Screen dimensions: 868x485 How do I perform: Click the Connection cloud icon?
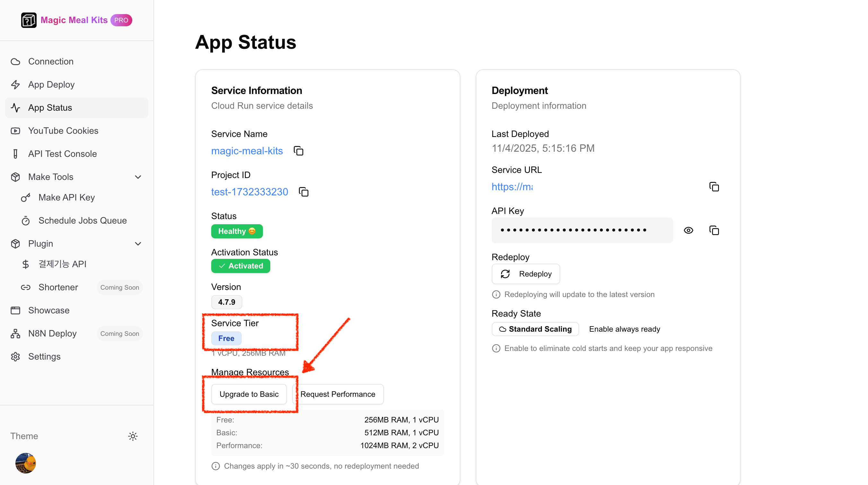15,62
